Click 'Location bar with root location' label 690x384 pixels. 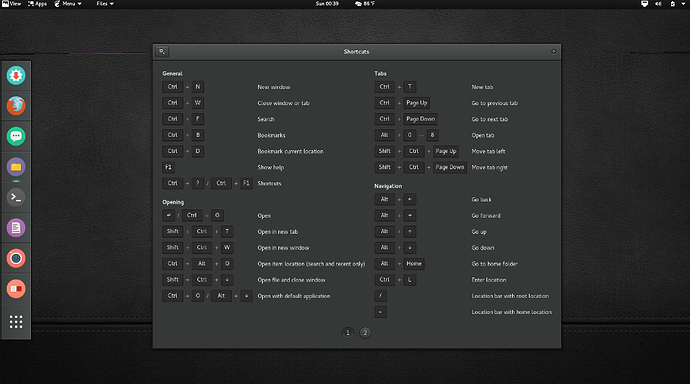pos(510,296)
